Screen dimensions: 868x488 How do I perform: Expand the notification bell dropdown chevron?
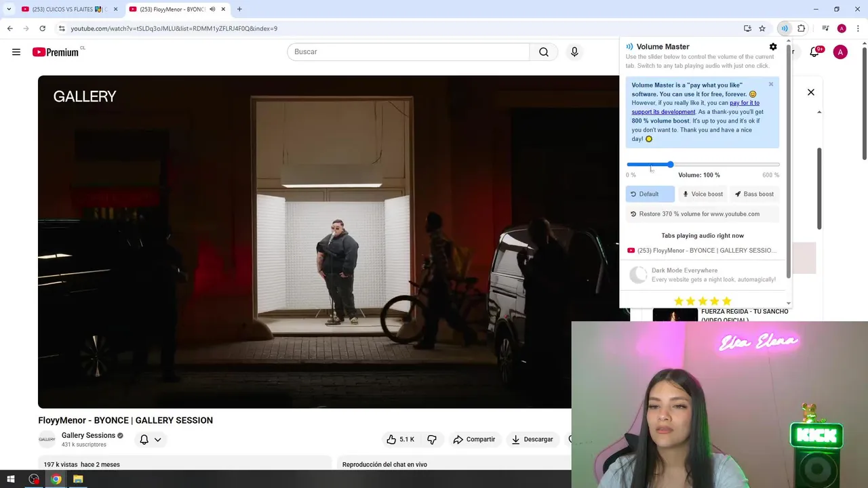pyautogui.click(x=157, y=439)
